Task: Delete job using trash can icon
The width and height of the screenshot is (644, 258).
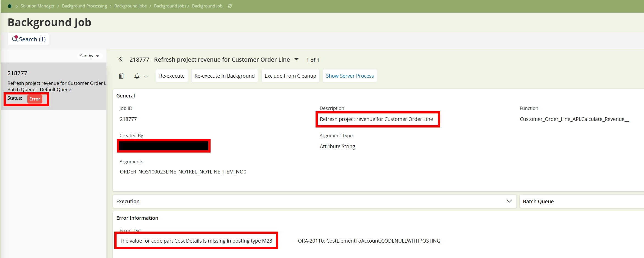Action: (121, 76)
